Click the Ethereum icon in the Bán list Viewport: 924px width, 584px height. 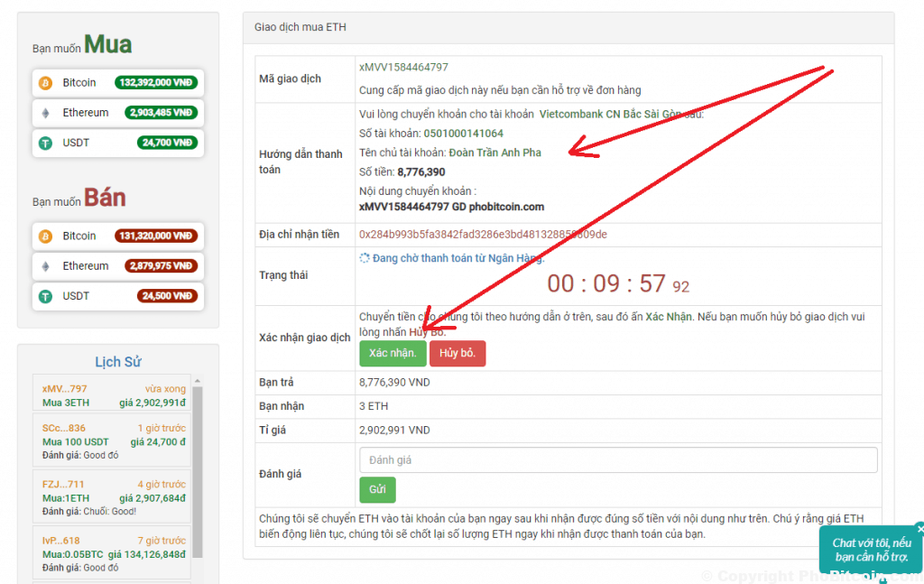click(x=45, y=267)
